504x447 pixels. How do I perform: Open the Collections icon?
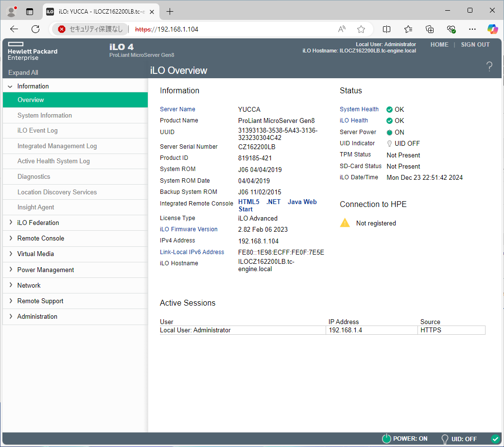(x=430, y=29)
